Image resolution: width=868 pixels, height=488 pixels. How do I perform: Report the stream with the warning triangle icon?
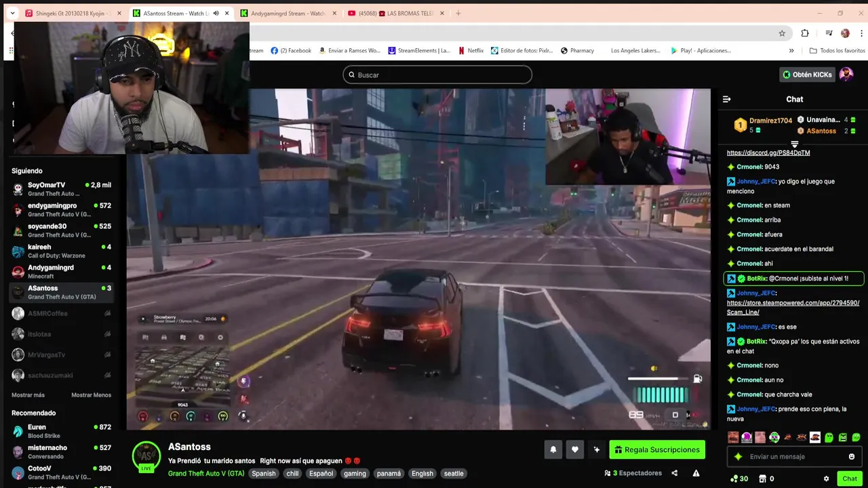click(x=696, y=473)
